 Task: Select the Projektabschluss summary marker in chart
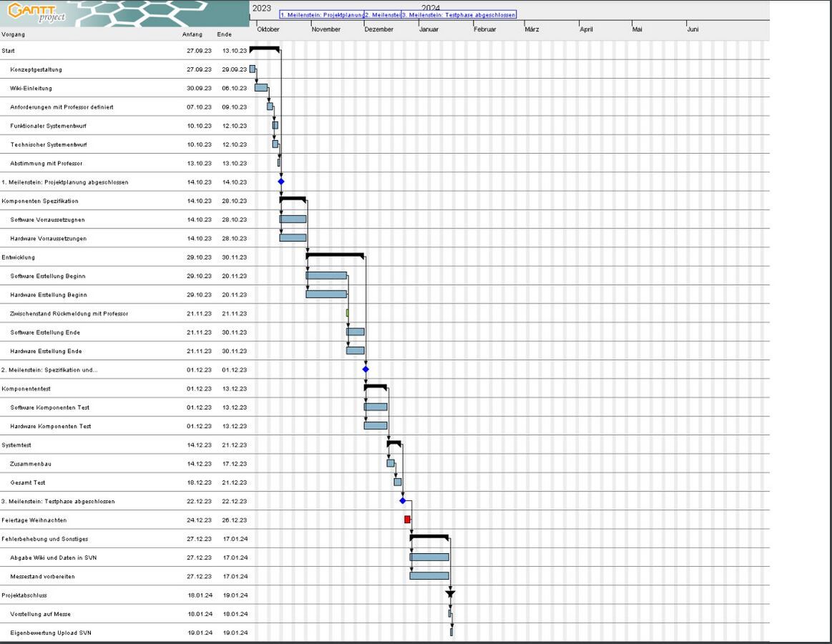(450, 594)
